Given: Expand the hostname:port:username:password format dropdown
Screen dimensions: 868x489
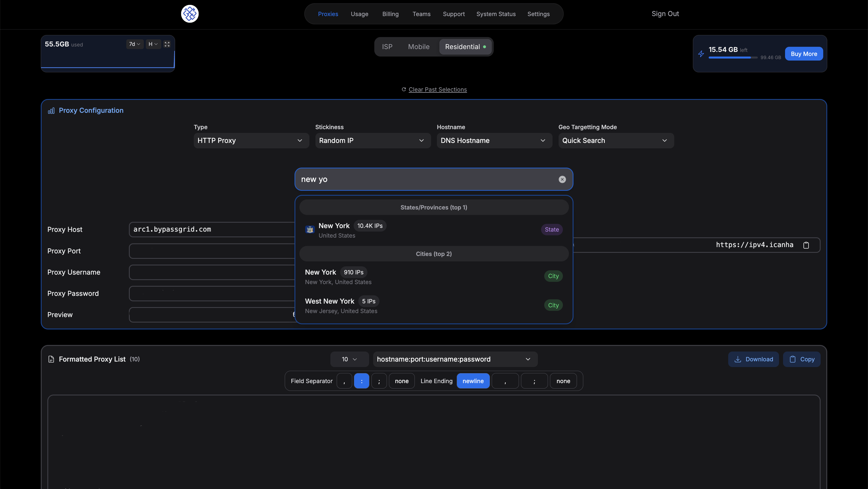Looking at the screenshot, I should tap(455, 359).
